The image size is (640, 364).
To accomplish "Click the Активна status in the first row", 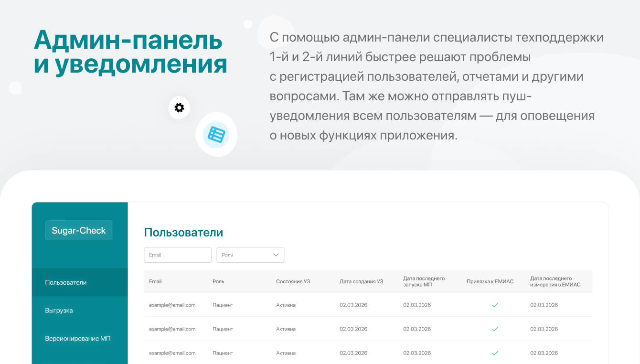I will tap(286, 305).
